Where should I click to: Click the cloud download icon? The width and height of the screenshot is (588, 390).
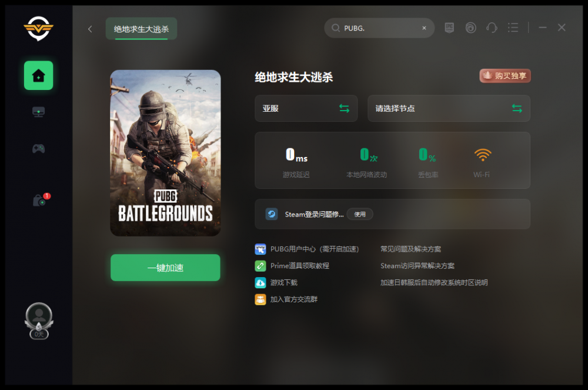[x=260, y=282]
